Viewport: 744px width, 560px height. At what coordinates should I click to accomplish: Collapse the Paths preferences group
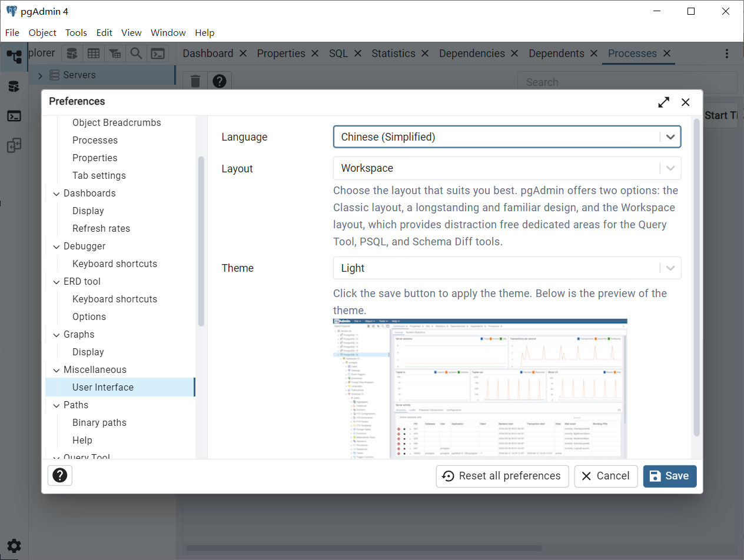(x=57, y=405)
